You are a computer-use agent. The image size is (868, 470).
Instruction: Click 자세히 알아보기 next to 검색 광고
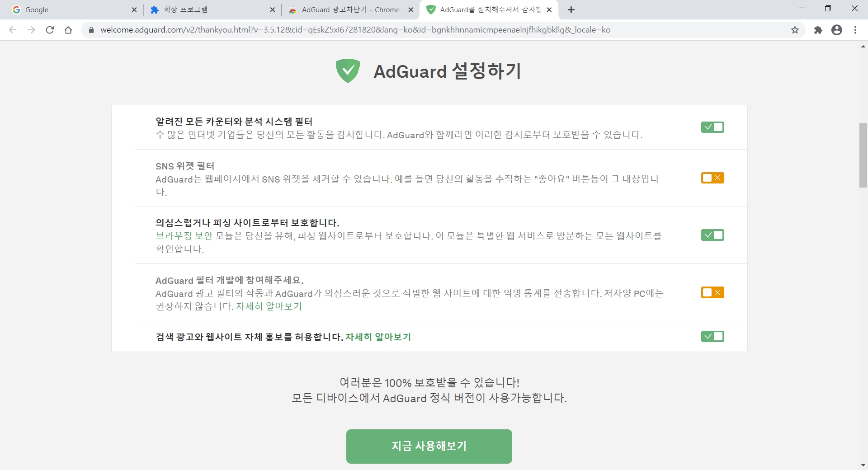tap(378, 337)
